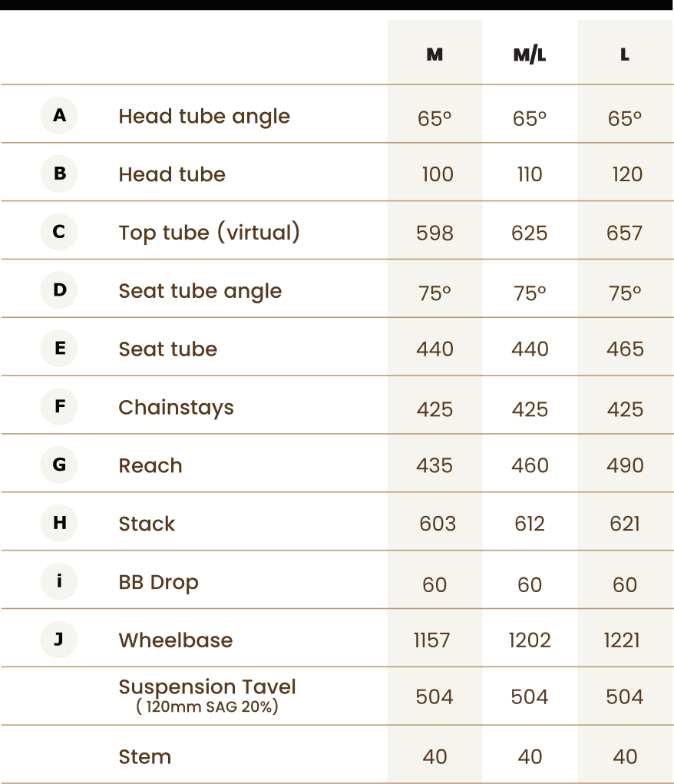
Task: Click the G circle badge for Reach
Action: click(x=59, y=465)
